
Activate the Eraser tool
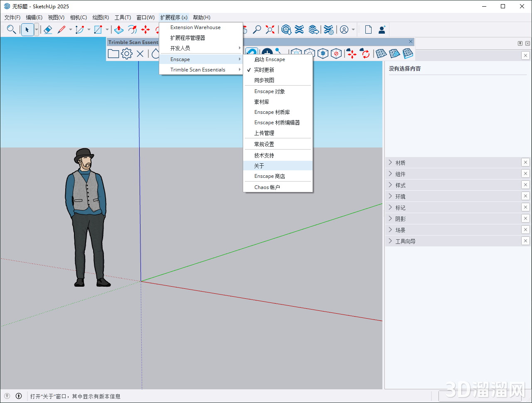pyautogui.click(x=47, y=29)
